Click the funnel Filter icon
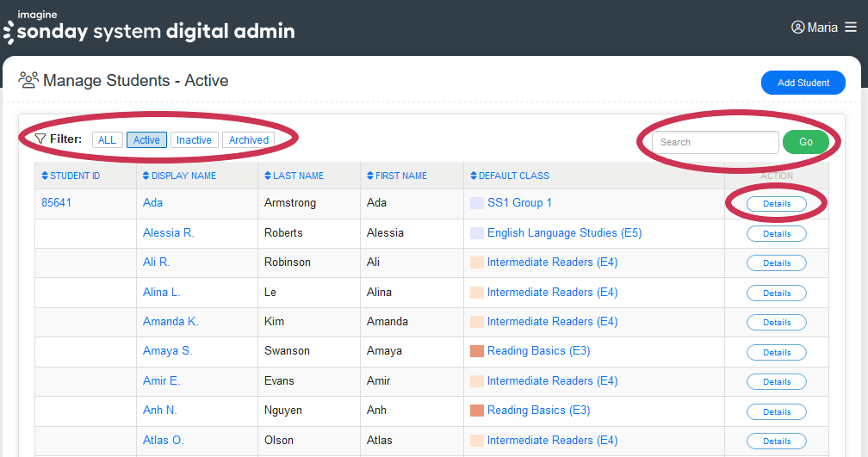The width and height of the screenshot is (868, 457). point(40,139)
